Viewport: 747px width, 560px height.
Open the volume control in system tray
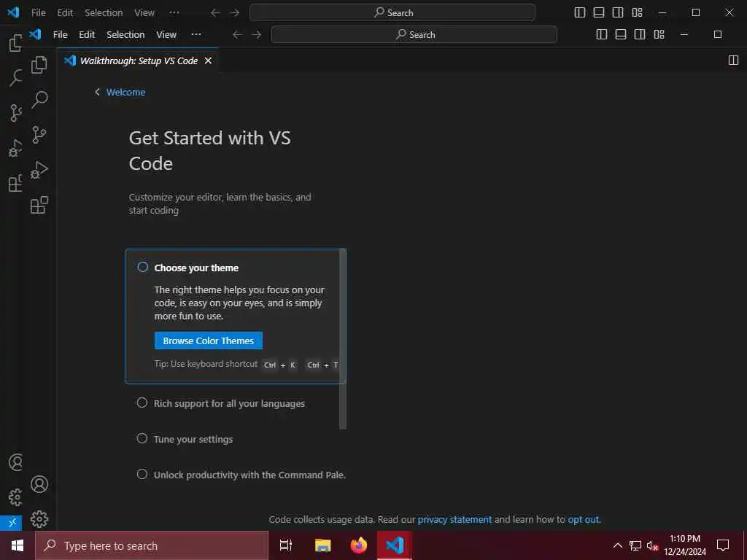click(652, 545)
